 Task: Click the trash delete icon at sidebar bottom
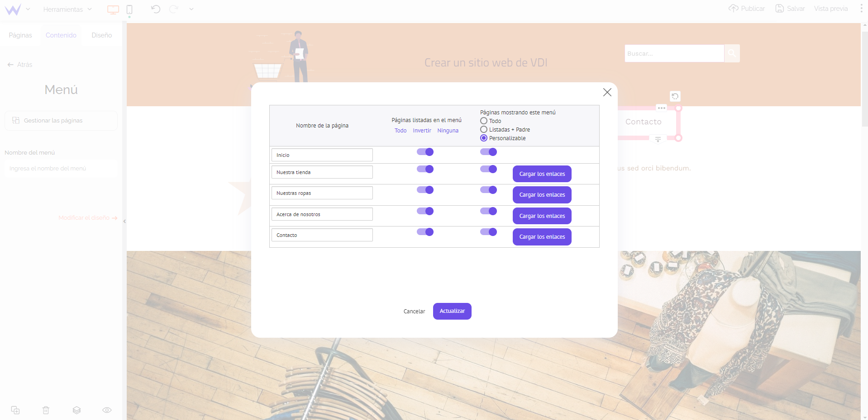(46, 410)
